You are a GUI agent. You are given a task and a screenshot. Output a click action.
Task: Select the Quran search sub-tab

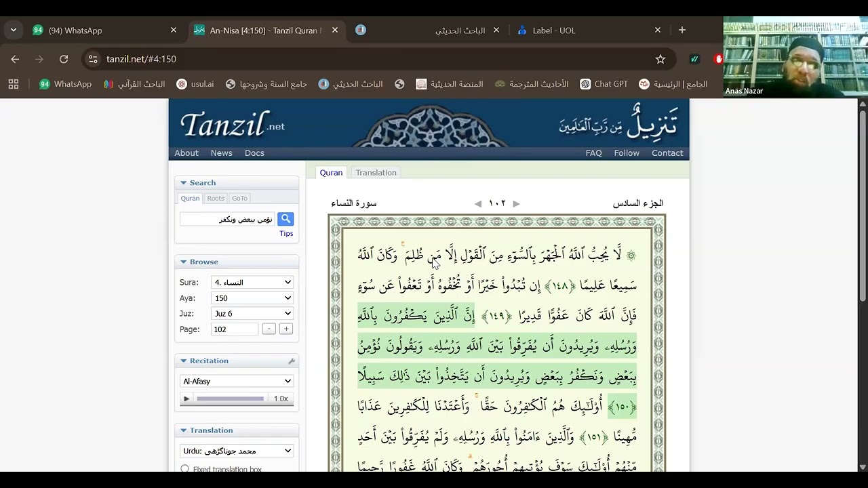pos(190,198)
